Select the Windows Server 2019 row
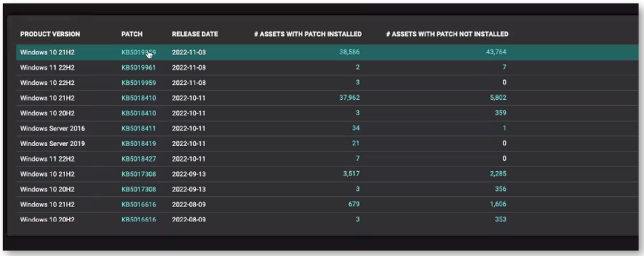Image resolution: width=644 pixels, height=256 pixels. (x=327, y=144)
